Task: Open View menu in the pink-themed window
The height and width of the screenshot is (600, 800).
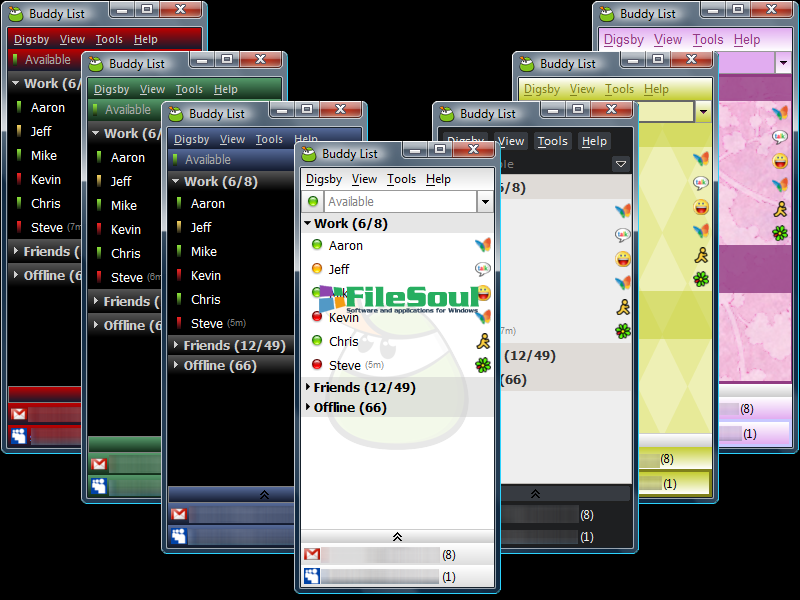Action: (x=668, y=40)
